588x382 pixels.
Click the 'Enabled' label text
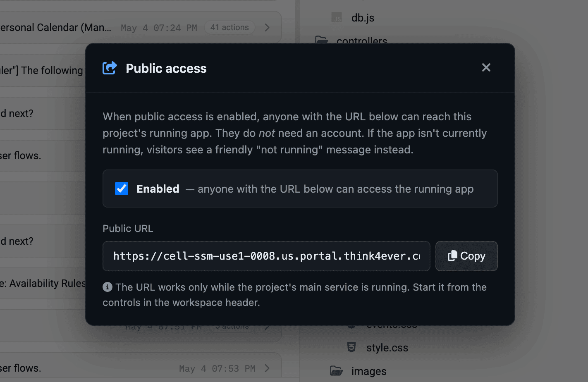coord(158,189)
